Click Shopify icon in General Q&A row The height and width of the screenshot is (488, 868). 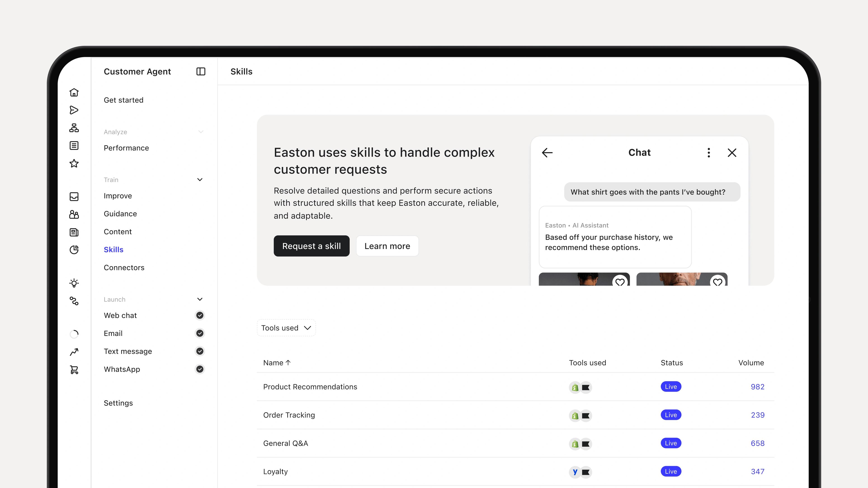(x=575, y=444)
